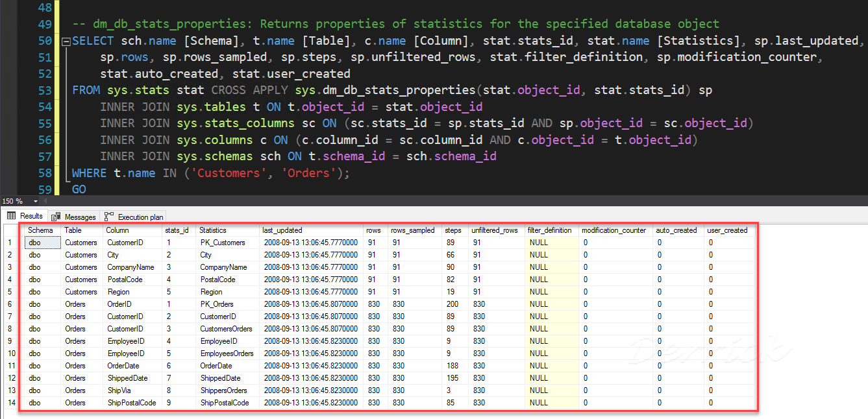Screen dimensions: 868x419
Task: Select the PK_Customers cell in row 1
Action: (x=221, y=242)
